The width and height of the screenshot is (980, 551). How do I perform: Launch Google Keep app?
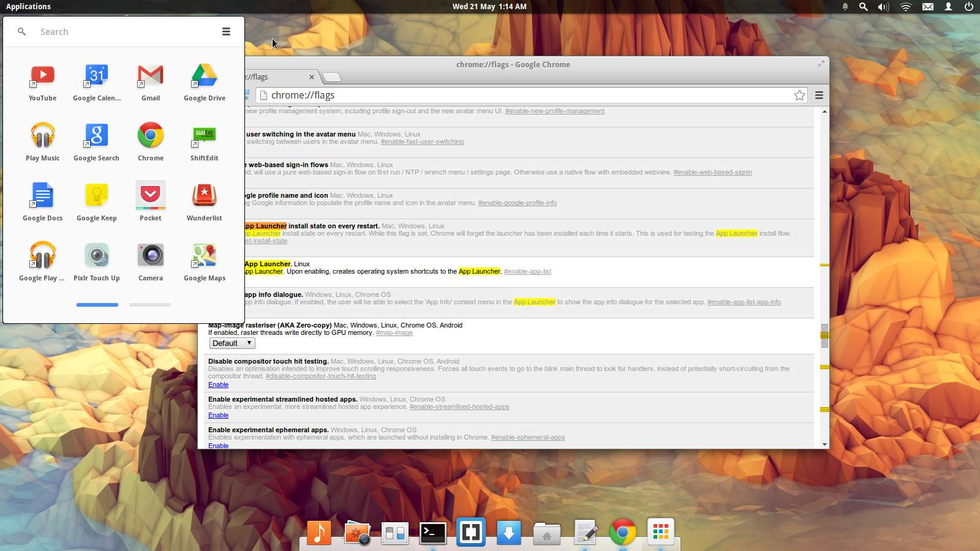pos(97,203)
